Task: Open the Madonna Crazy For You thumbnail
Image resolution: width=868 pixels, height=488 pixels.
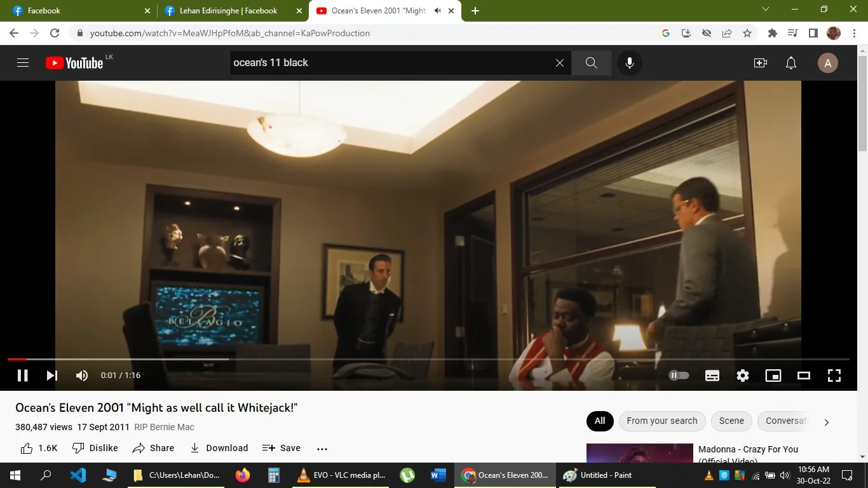Action: [x=639, y=453]
